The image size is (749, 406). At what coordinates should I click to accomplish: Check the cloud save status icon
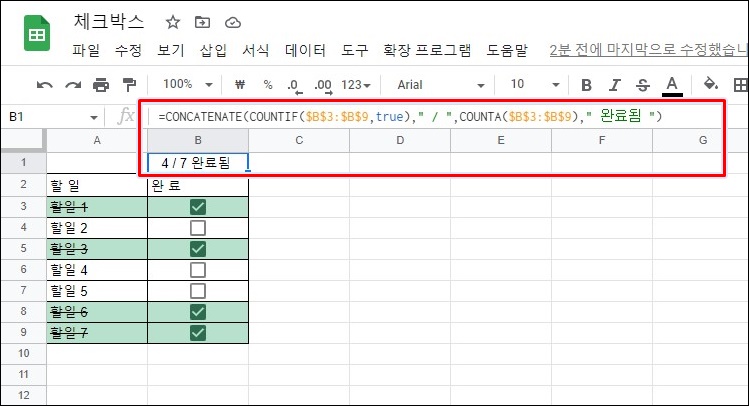pyautogui.click(x=233, y=22)
